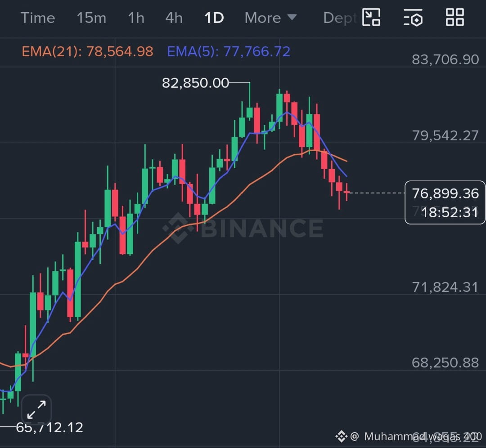Viewport: 486px width, 448px height.
Task: Open picture-in-picture chart icon
Action: tap(371, 18)
